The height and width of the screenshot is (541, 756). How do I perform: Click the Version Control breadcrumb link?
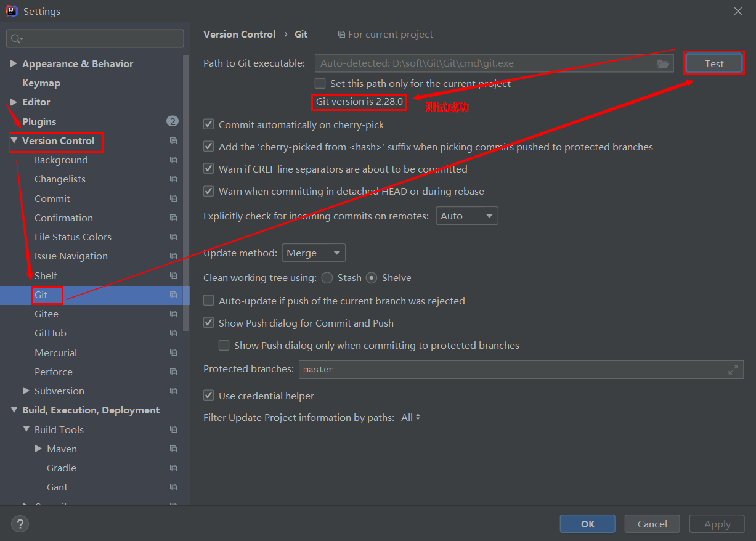[240, 35]
